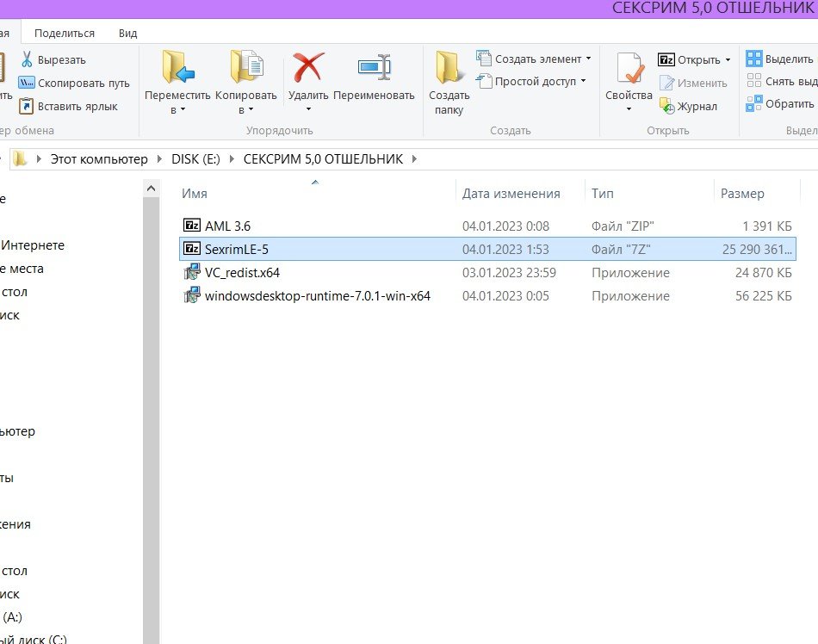Open dropdown arrow next to Open (Открыть)
Image resolution: width=818 pixels, height=644 pixels.
(728, 60)
